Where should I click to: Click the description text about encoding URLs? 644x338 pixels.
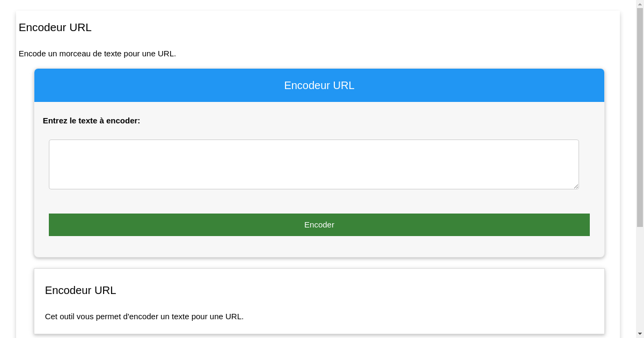(97, 54)
